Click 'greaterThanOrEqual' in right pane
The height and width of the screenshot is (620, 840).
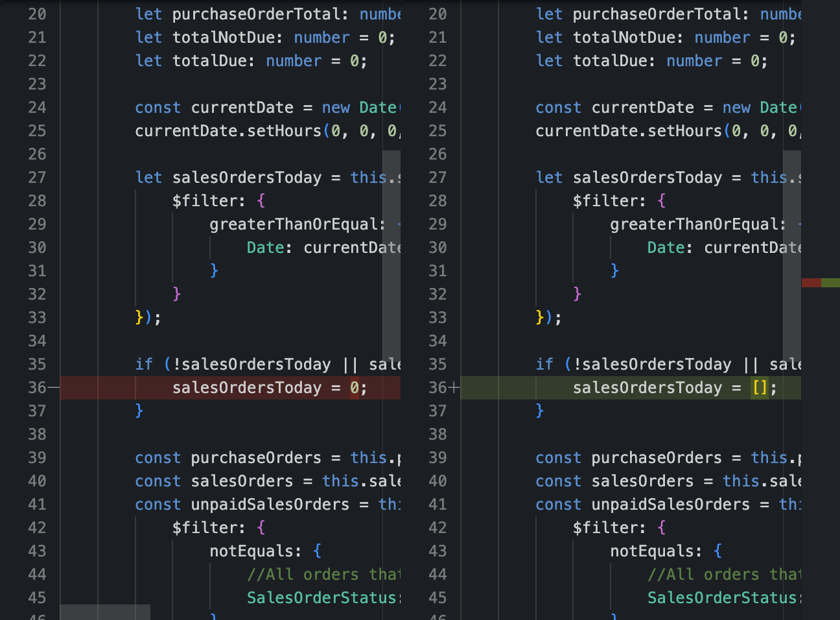[x=694, y=224]
